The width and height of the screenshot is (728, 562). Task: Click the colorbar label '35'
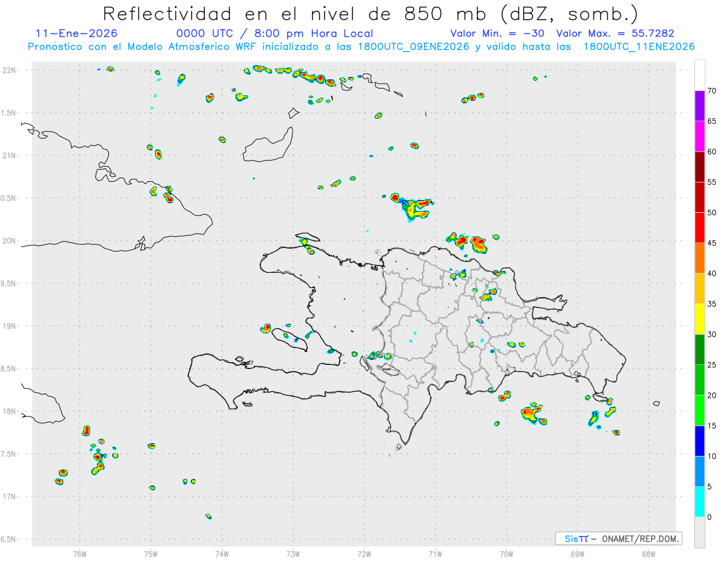click(x=712, y=304)
